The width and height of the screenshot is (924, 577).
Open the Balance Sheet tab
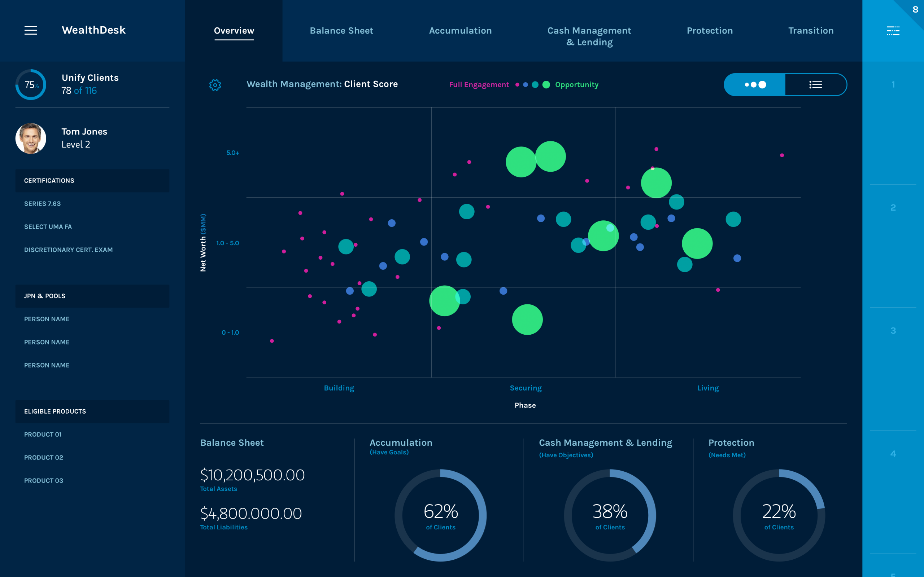coord(341,31)
